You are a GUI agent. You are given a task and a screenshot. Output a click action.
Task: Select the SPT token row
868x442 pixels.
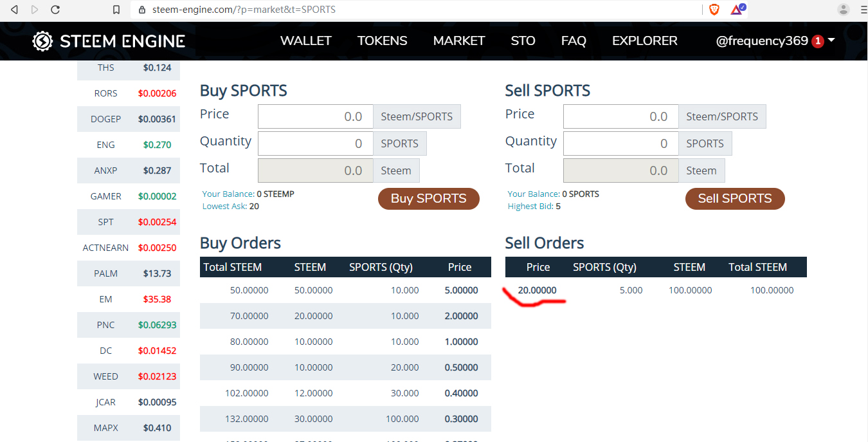coord(129,222)
